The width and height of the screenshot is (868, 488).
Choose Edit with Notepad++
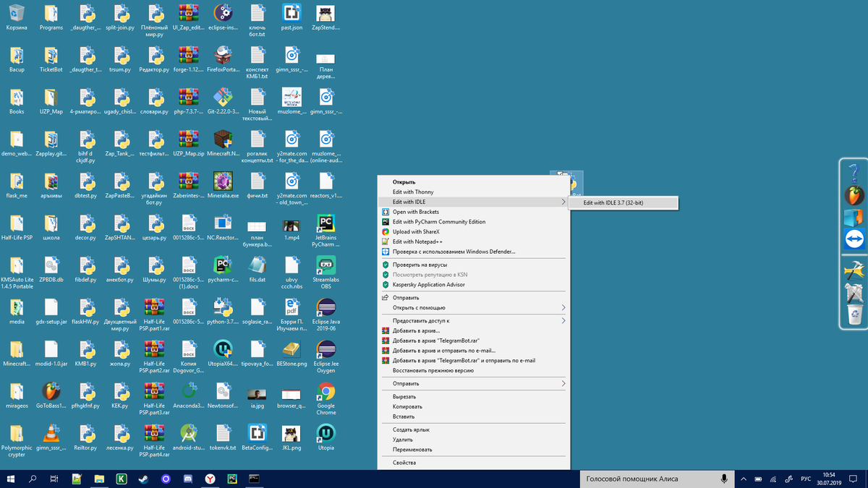pos(474,241)
